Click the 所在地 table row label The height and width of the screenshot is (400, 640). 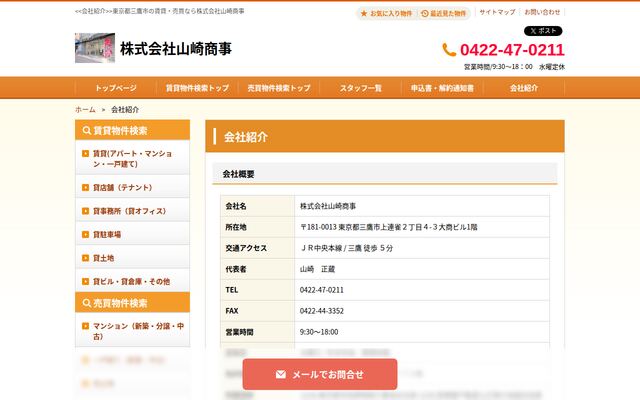[x=236, y=227]
